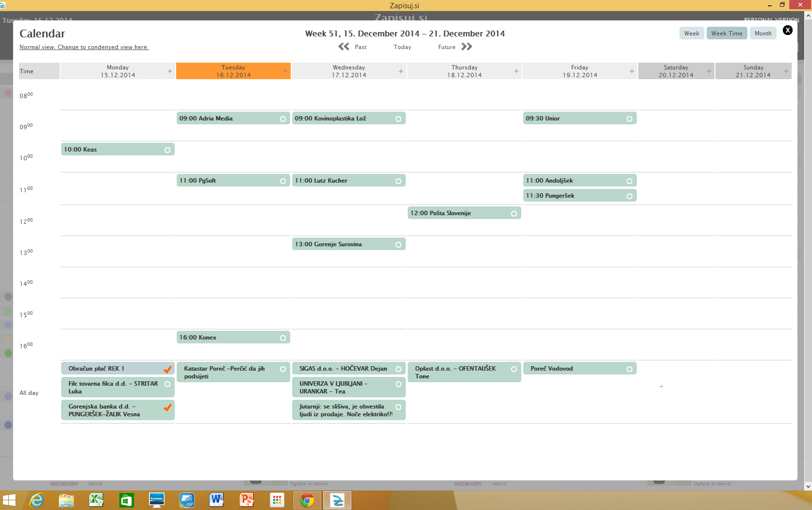Add an all-day Saturday event via the small plus
Screen dimensions: 812x510
[x=661, y=387]
